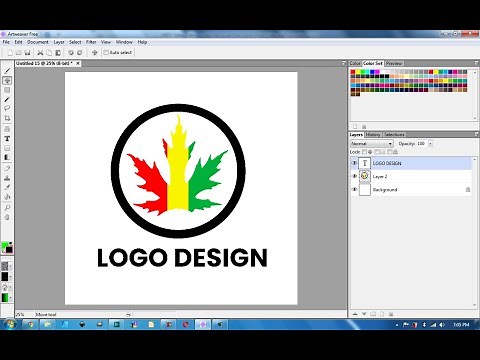Open the File menu
The height and width of the screenshot is (360, 480).
(x=6, y=42)
